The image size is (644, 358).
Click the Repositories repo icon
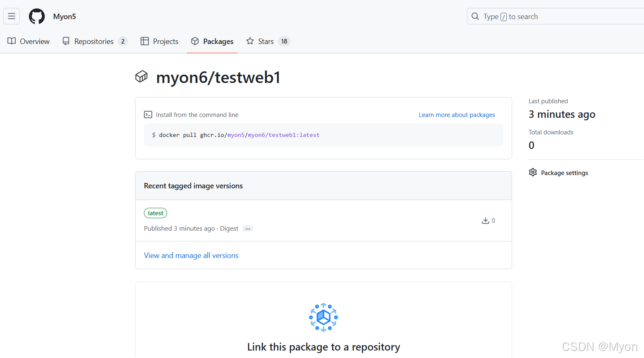click(x=66, y=41)
